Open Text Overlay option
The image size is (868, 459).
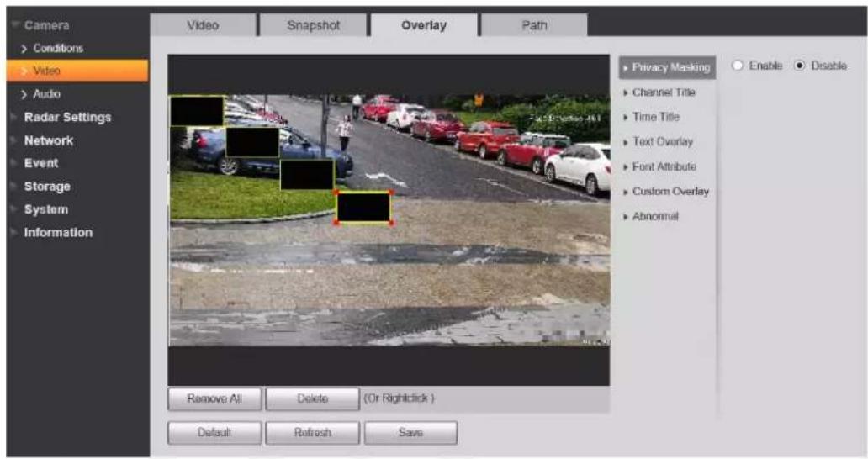662,141
